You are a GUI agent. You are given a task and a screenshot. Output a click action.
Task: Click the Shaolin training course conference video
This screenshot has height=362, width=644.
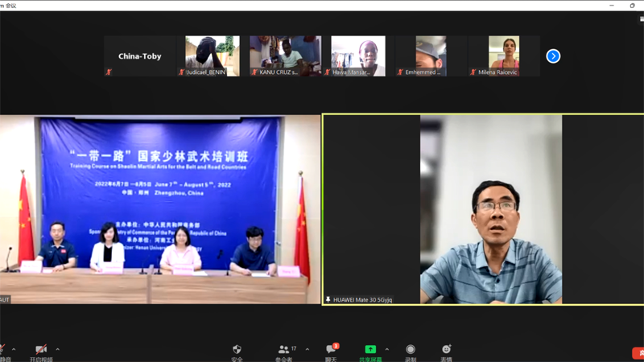pos(160,209)
